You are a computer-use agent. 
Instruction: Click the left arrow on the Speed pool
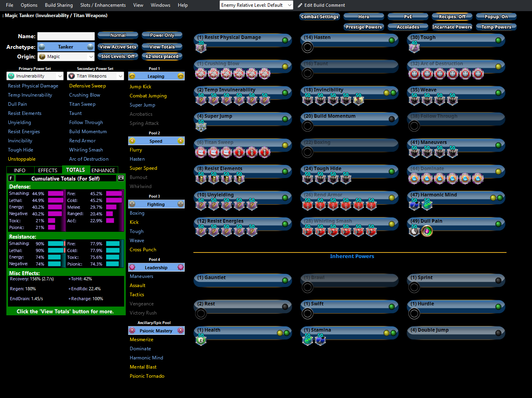(132, 141)
